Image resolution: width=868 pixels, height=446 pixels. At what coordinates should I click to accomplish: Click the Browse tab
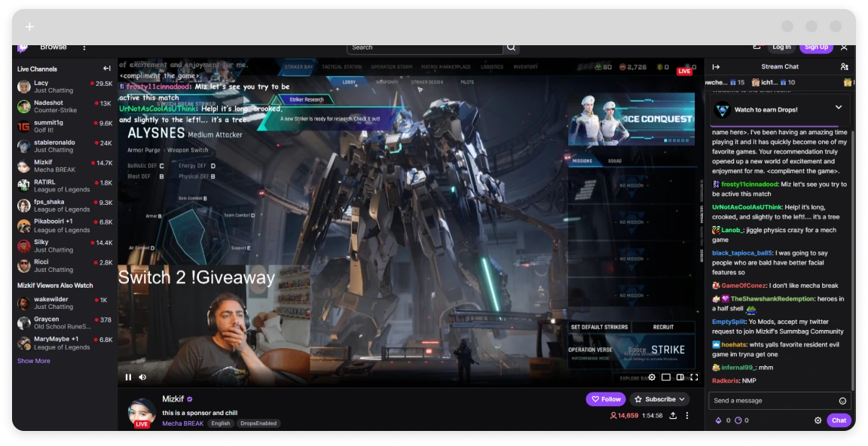pyautogui.click(x=53, y=47)
